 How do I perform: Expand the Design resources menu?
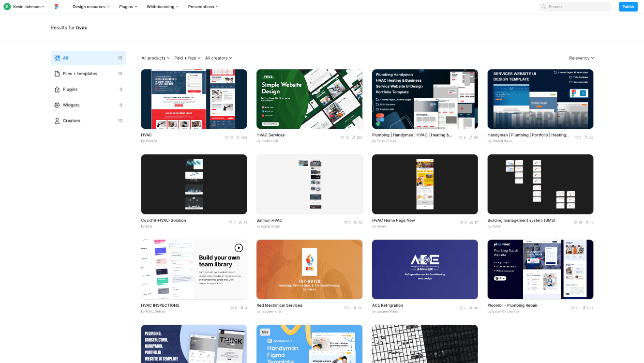[x=91, y=7]
